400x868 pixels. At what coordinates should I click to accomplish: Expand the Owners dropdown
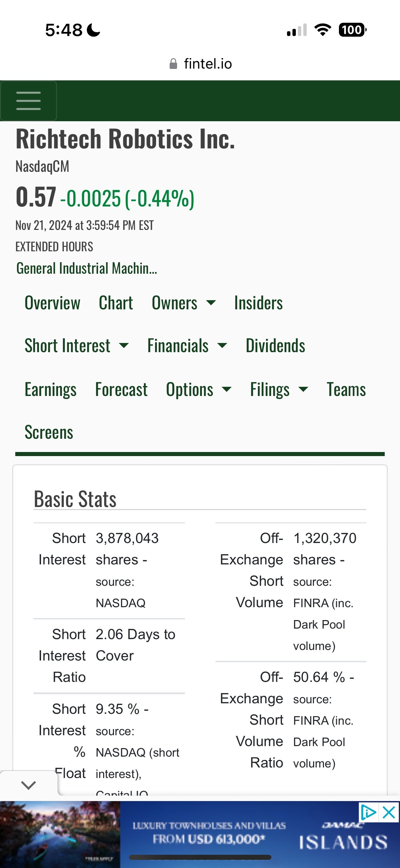tap(184, 303)
